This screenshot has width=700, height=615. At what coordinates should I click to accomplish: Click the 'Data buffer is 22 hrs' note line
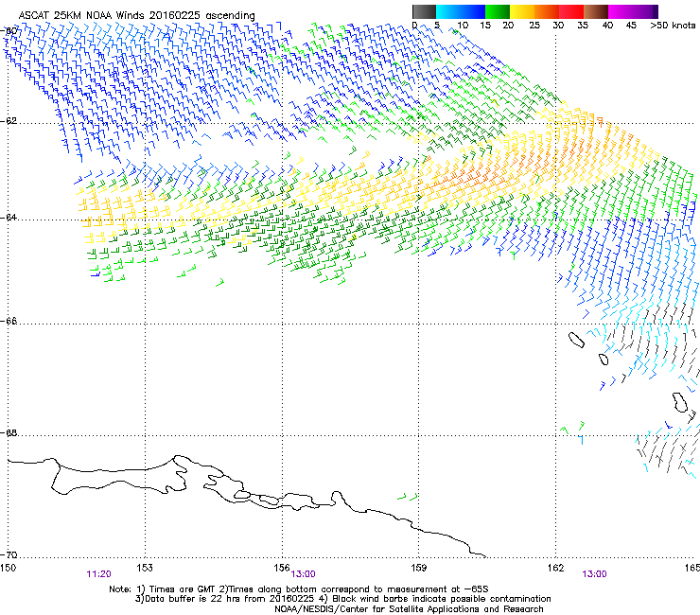click(342, 599)
